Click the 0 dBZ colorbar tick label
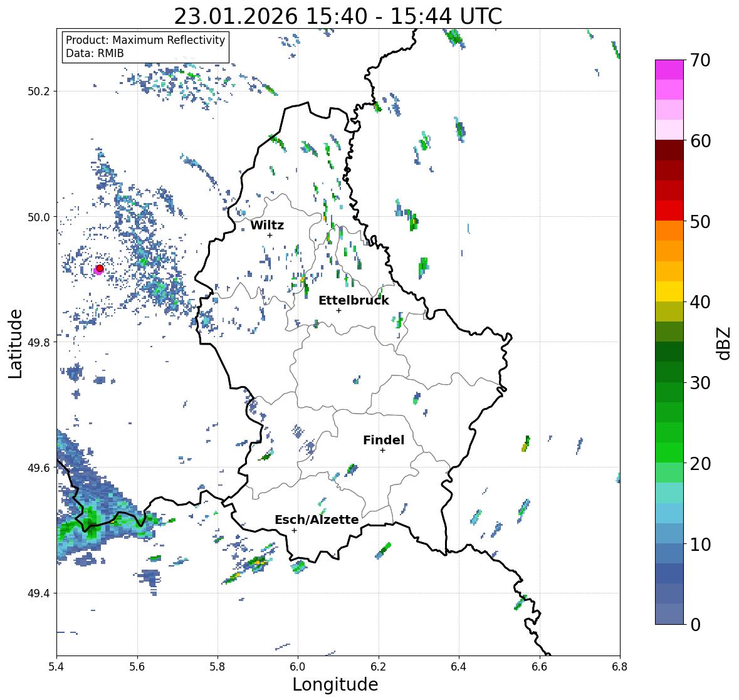Image resolution: width=739 pixels, height=700 pixels. pyautogui.click(x=695, y=625)
